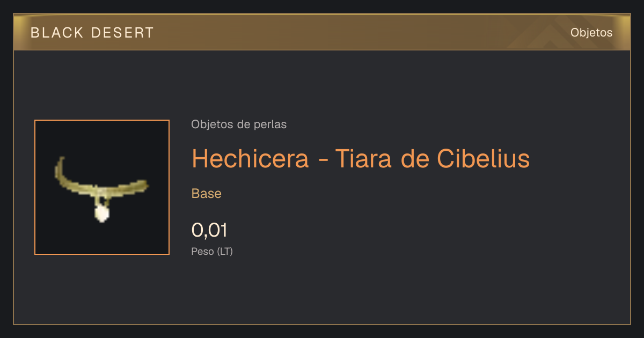Image resolution: width=644 pixels, height=338 pixels.
Task: Open the Objetos de perlas category label
Action: [239, 124]
